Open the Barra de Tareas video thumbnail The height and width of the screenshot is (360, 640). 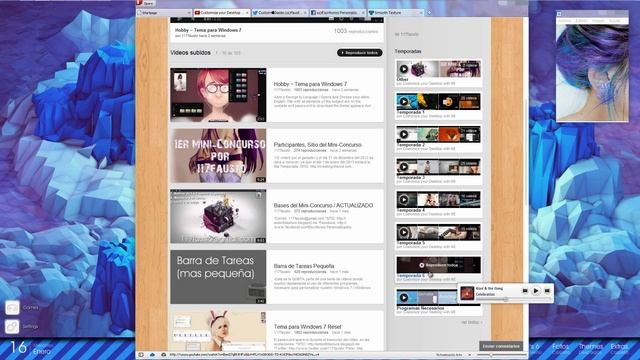click(218, 277)
